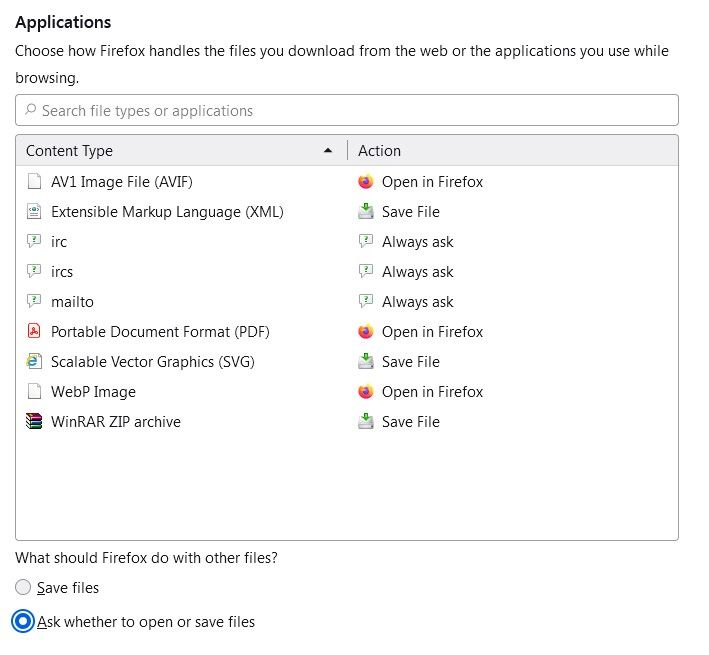Select Ask whether to open or save
709x655 pixels.
[x=23, y=622]
